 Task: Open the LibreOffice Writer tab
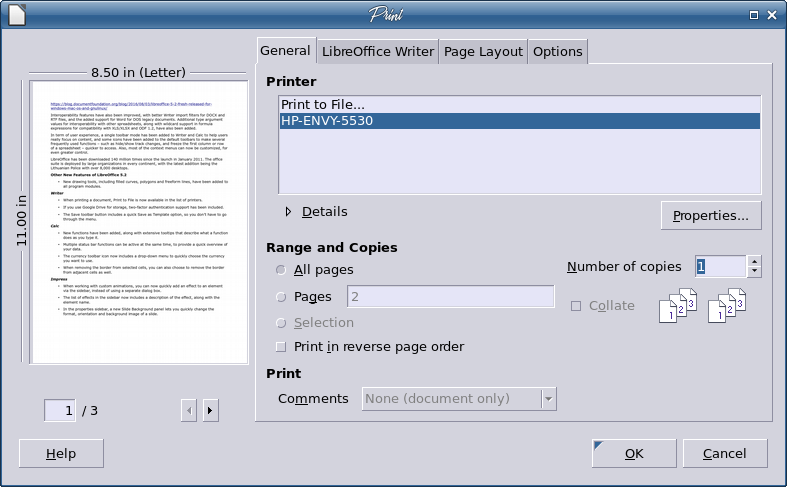[x=377, y=52]
